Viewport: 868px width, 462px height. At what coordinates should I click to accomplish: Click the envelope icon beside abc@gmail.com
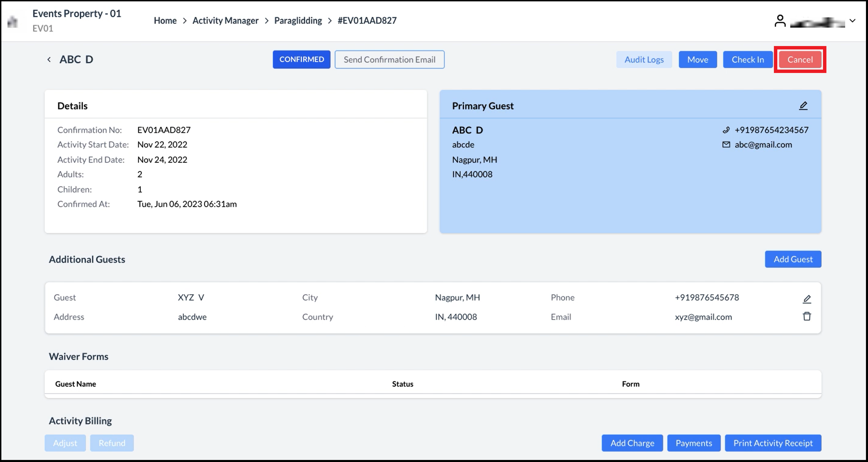(x=726, y=145)
